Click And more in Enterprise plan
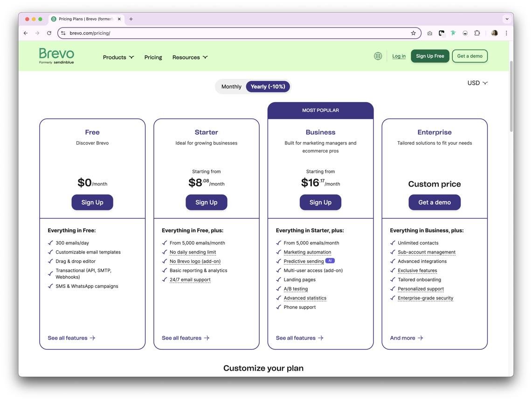The image size is (532, 401). pyautogui.click(x=406, y=338)
